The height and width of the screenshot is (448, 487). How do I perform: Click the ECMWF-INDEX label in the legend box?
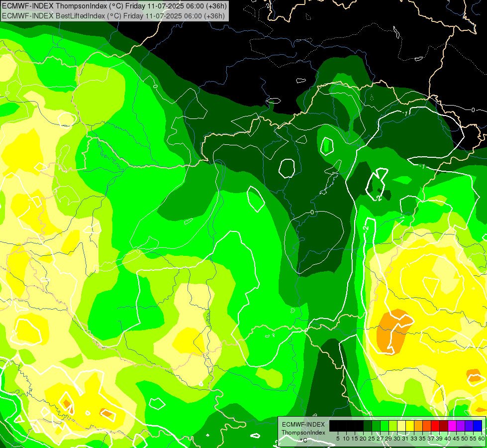coord(303,425)
